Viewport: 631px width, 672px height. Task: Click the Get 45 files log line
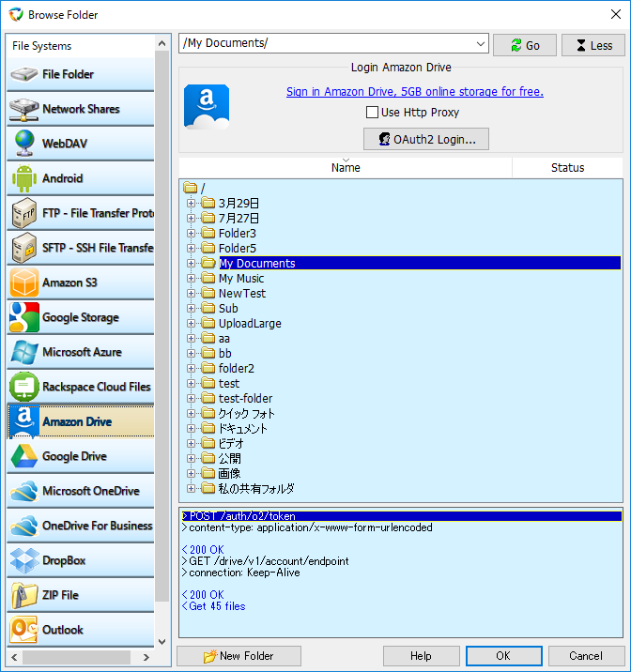[x=213, y=606]
